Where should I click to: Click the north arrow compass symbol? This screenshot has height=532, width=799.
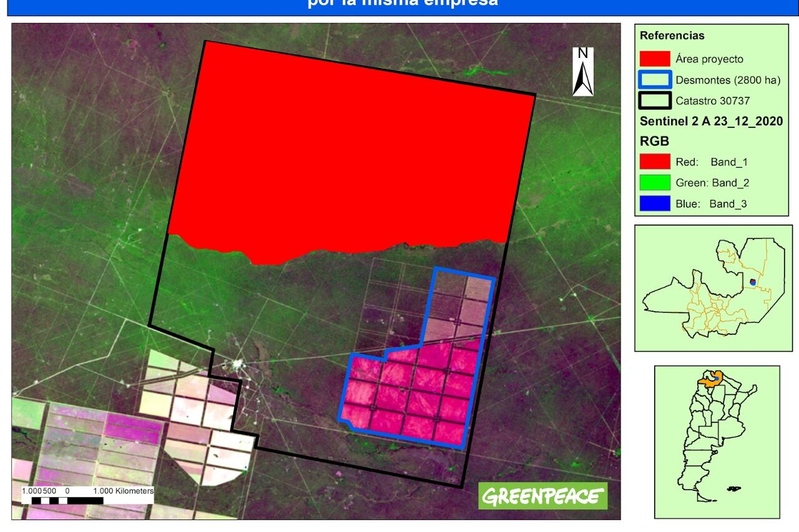[x=582, y=72]
